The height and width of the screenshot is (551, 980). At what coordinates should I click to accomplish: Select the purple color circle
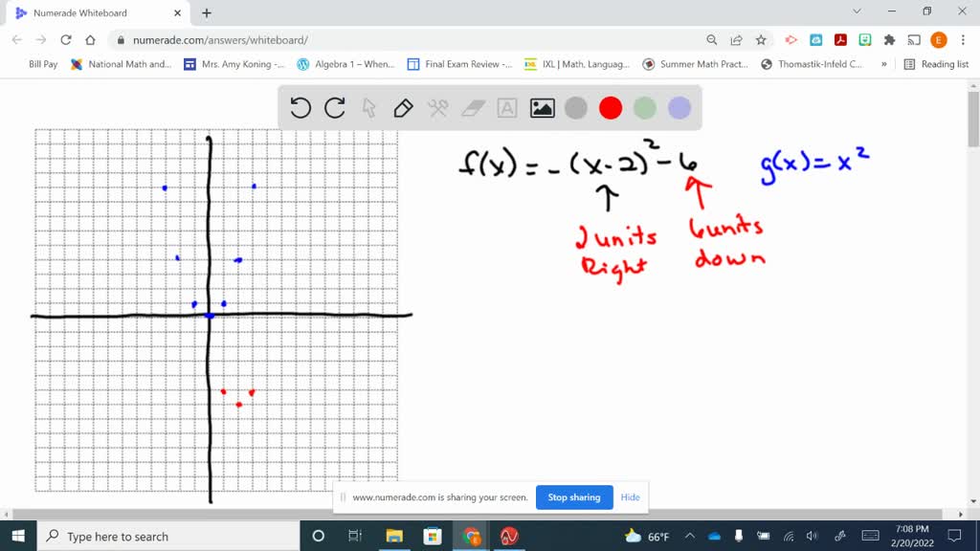[679, 108]
